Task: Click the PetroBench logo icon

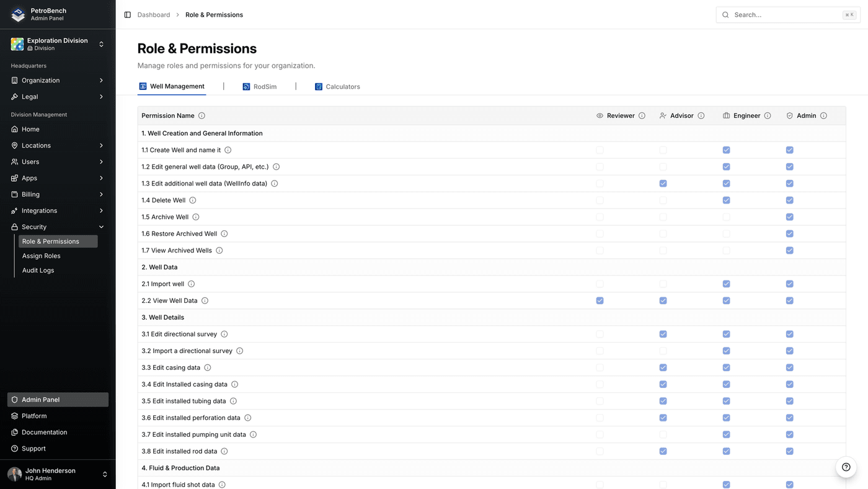Action: pos(17,14)
